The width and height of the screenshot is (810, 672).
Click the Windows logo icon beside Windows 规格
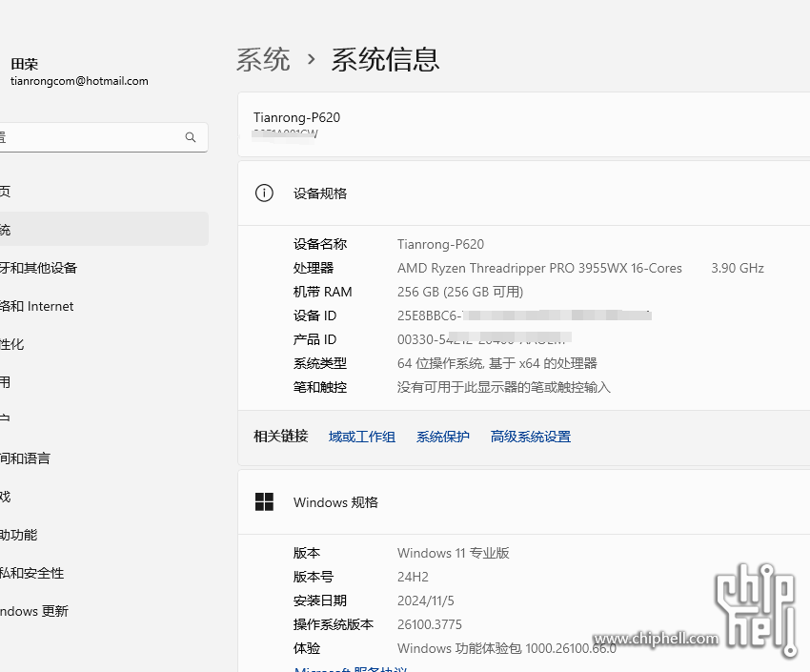coord(264,501)
